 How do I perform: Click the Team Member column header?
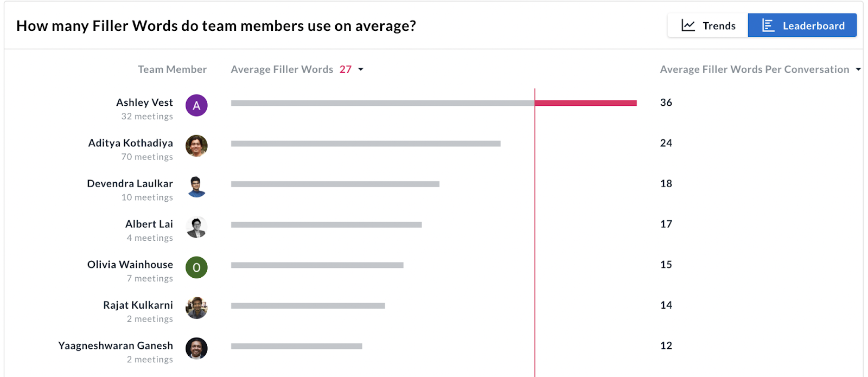point(172,69)
